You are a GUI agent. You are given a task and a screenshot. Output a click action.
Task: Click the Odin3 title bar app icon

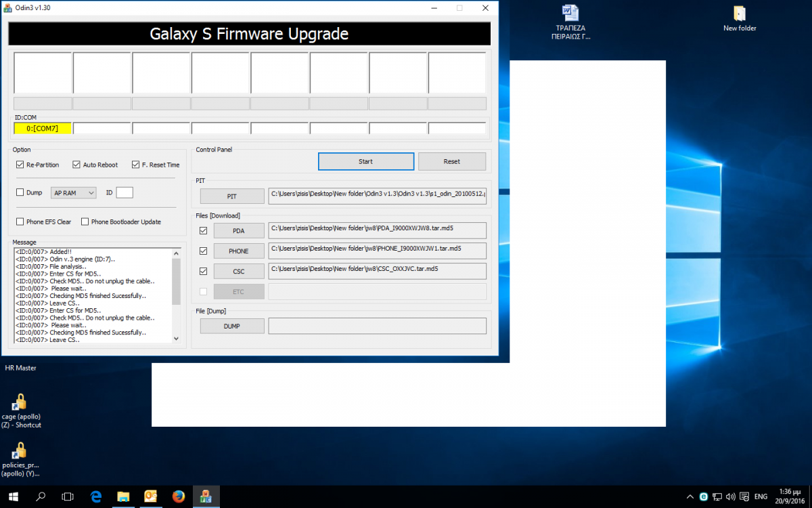coord(8,7)
